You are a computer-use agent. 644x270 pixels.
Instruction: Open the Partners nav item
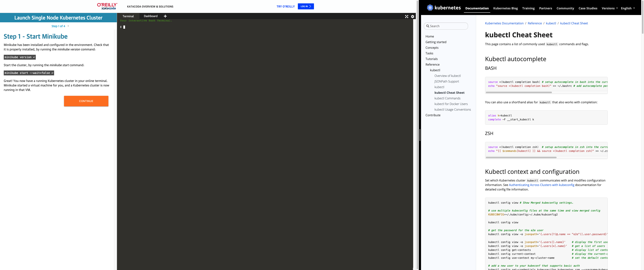tap(545, 8)
